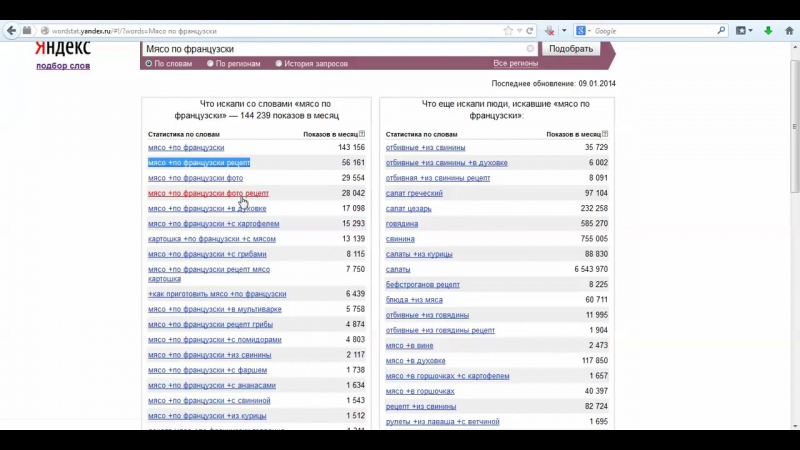
Task: Open the 'подбор слов' link
Action: tap(63, 66)
